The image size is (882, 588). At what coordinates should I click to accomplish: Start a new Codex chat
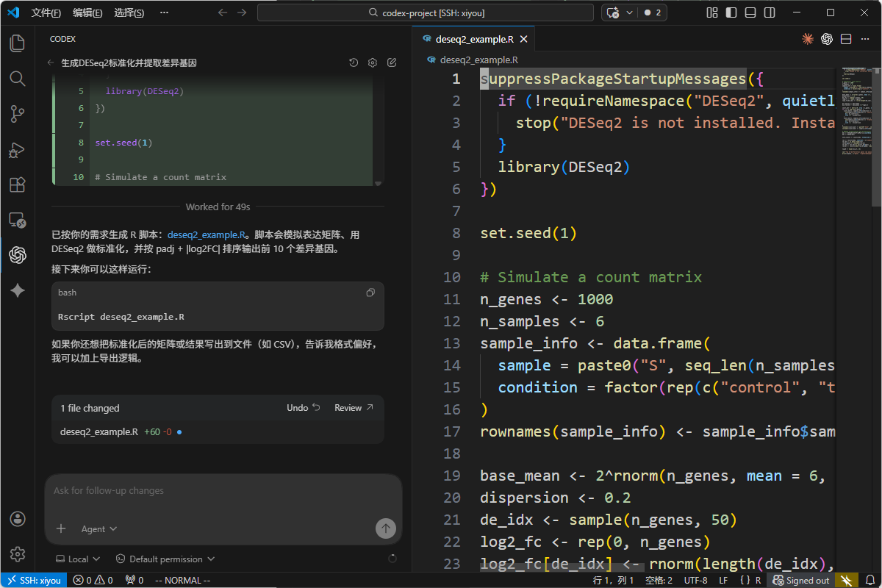pos(392,63)
